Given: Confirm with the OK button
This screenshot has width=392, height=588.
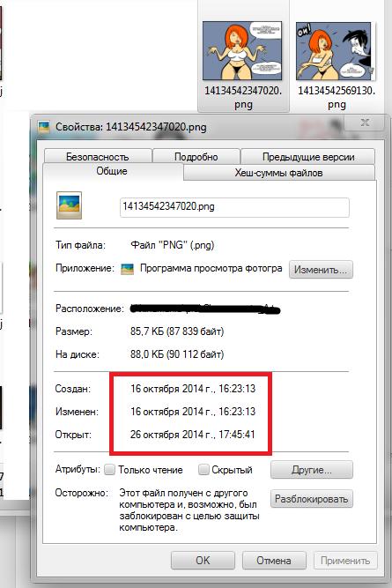Looking at the screenshot, I should tap(203, 561).
